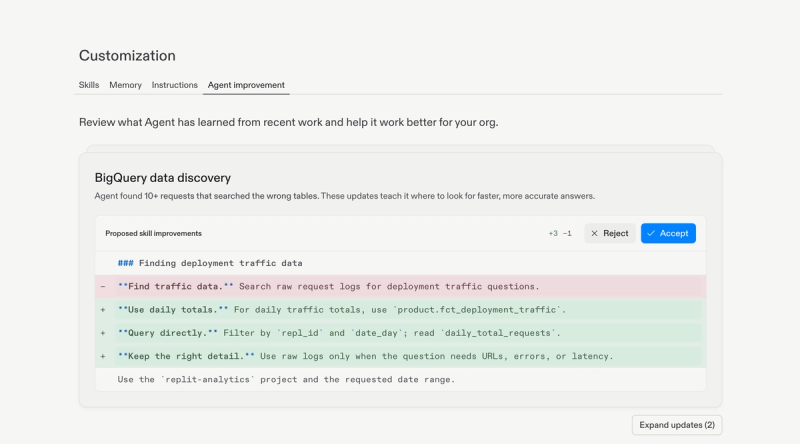This screenshot has height=444, width=800.
Task: Click Expand updates (2) button
Action: click(677, 425)
